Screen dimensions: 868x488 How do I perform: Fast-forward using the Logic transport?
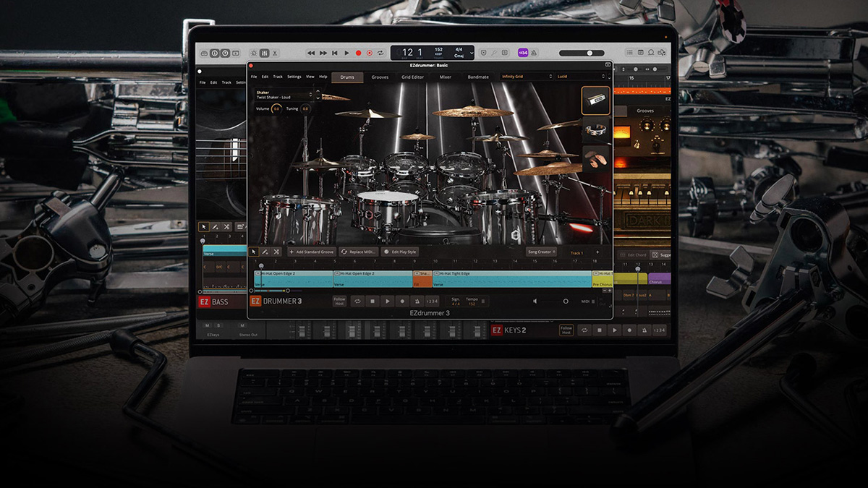click(x=323, y=53)
